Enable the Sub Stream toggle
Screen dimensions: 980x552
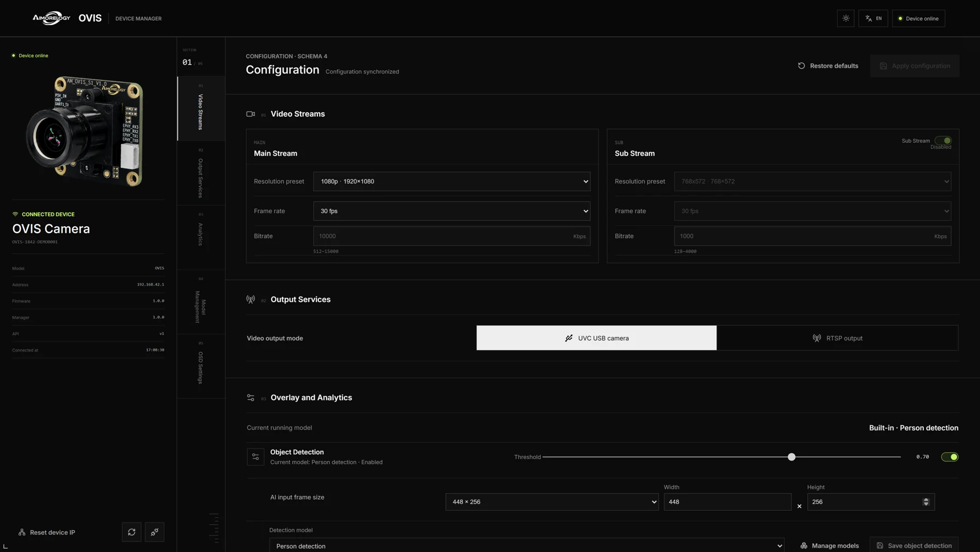(943, 141)
